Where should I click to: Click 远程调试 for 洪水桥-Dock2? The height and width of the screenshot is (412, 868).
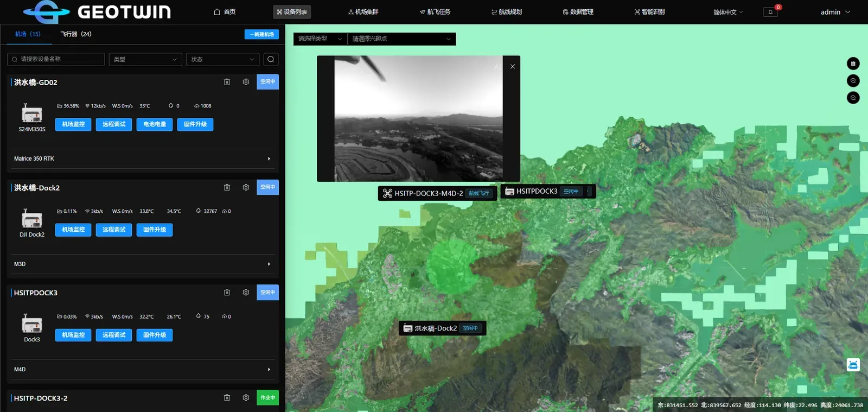(114, 230)
